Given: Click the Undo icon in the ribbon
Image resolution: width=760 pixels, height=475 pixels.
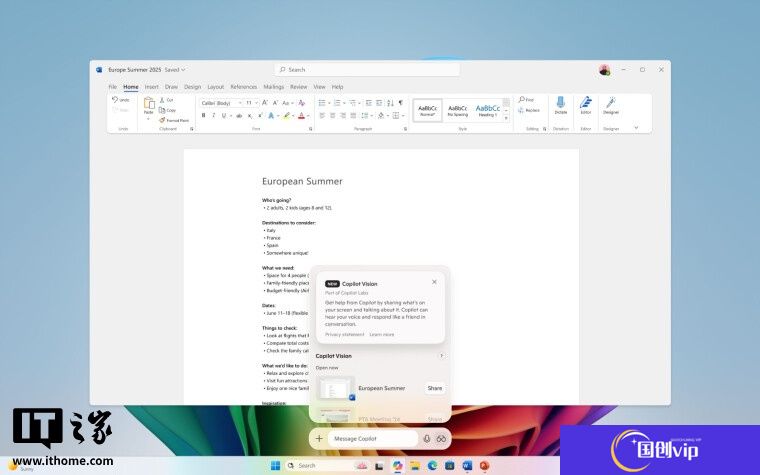Looking at the screenshot, I should 115,99.
